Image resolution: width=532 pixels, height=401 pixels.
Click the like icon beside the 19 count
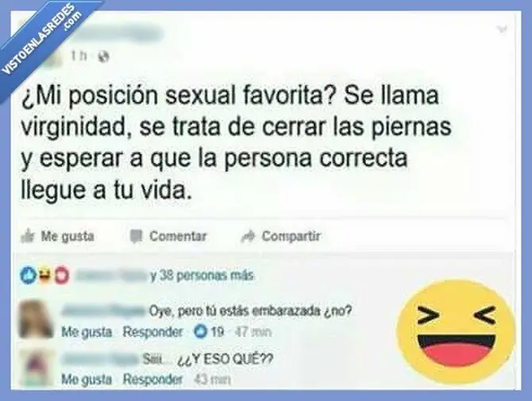tap(201, 331)
